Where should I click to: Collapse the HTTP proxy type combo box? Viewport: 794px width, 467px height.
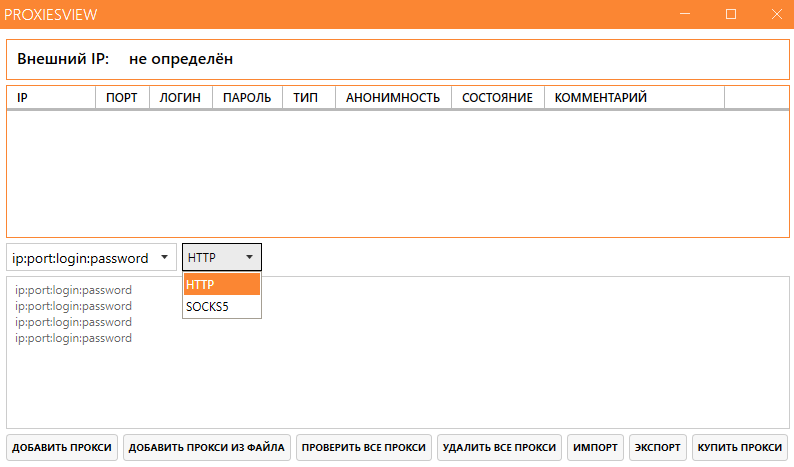[x=222, y=257]
